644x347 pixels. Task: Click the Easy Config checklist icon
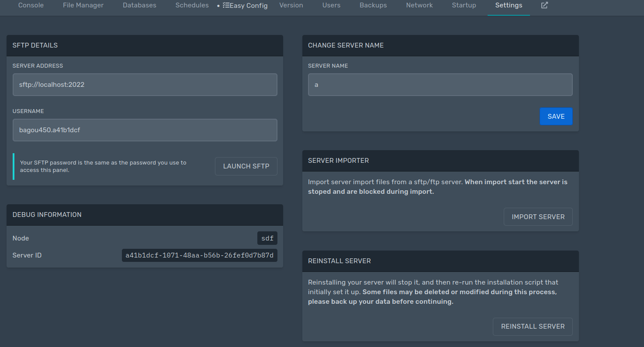coord(226,6)
